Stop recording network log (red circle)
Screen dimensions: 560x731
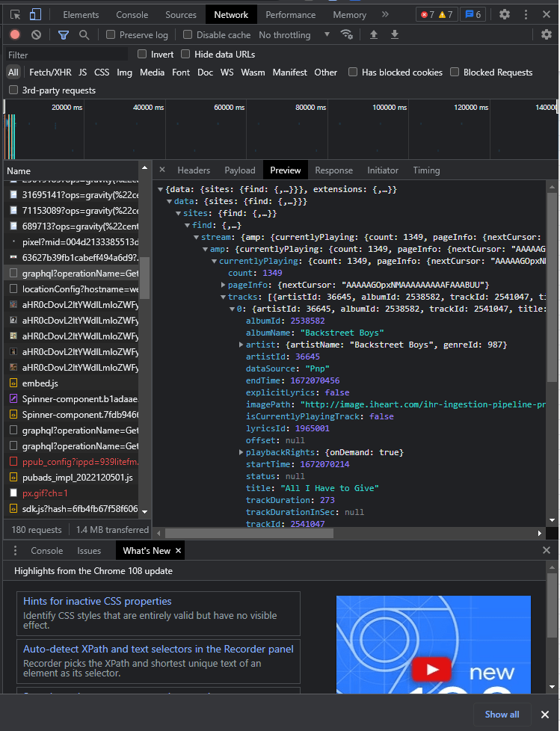[15, 34]
